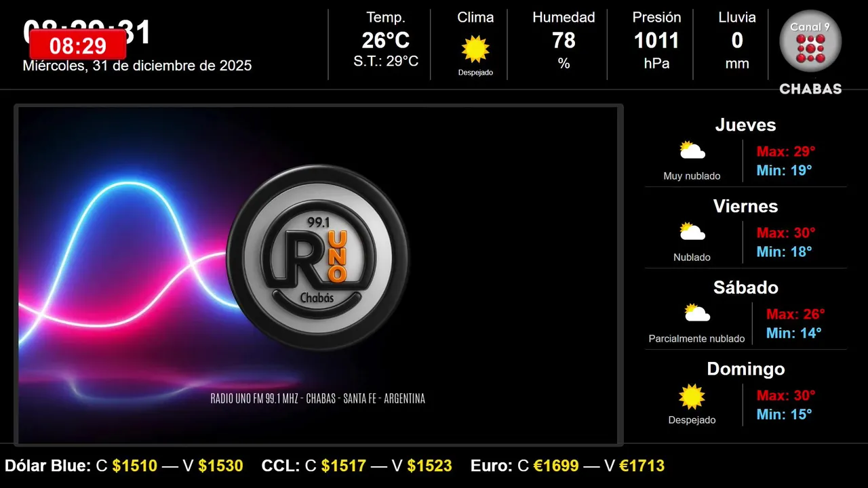This screenshot has width=868, height=488.
Task: Click the date Miércoles, 31 de diciembre
Action: (137, 66)
